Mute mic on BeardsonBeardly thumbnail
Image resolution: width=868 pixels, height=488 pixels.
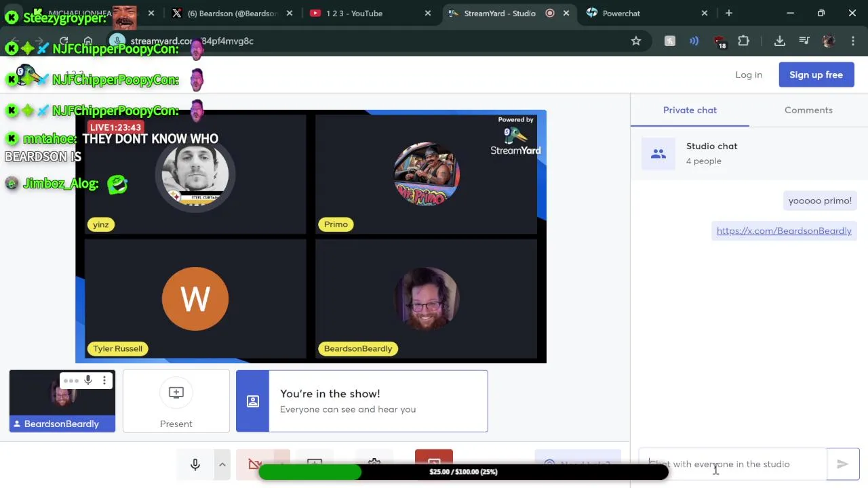[88, 380]
